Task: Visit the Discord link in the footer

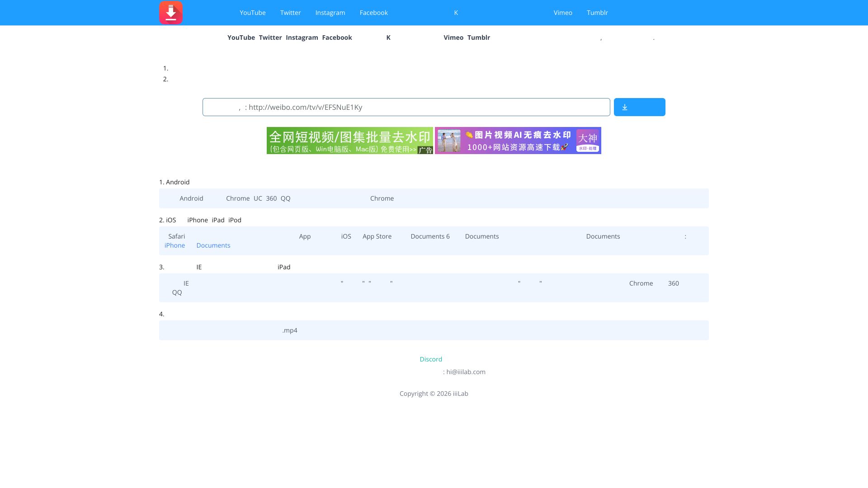Action: pyautogui.click(x=431, y=359)
